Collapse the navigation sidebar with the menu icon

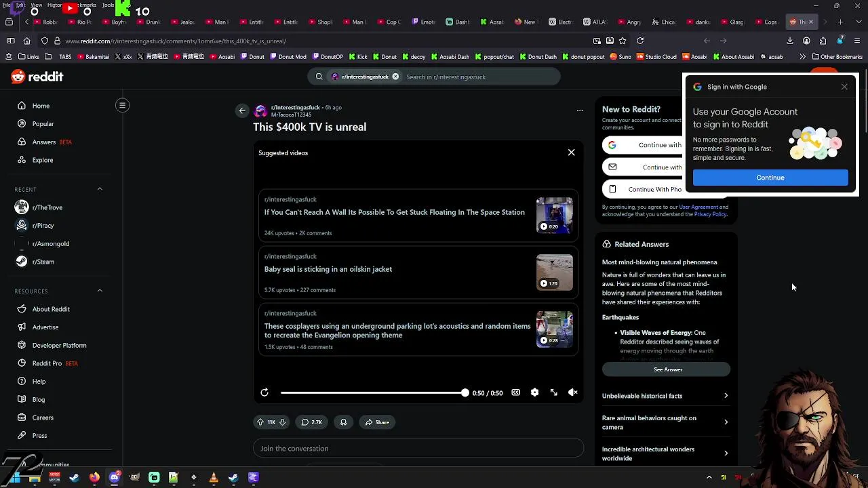coord(123,105)
